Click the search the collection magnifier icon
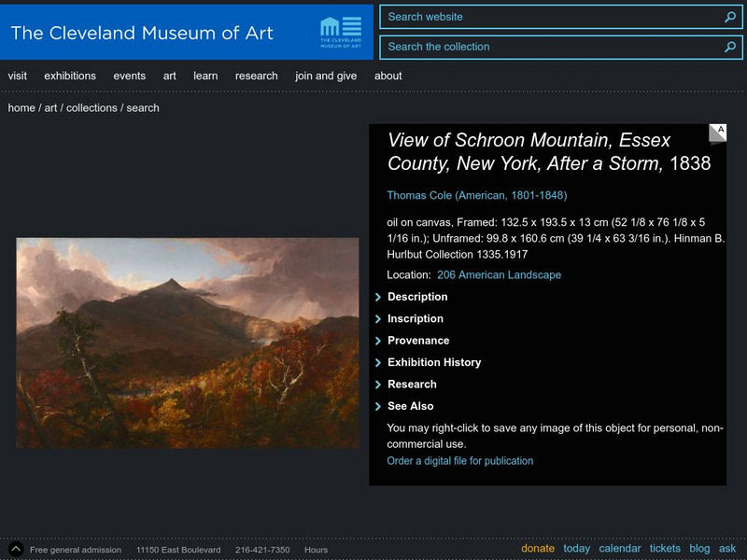747x560 pixels. point(730,47)
